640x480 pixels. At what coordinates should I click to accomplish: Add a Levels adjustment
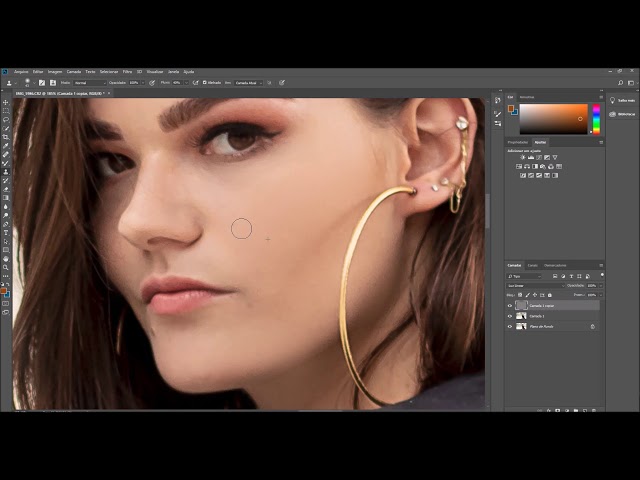coord(531,157)
